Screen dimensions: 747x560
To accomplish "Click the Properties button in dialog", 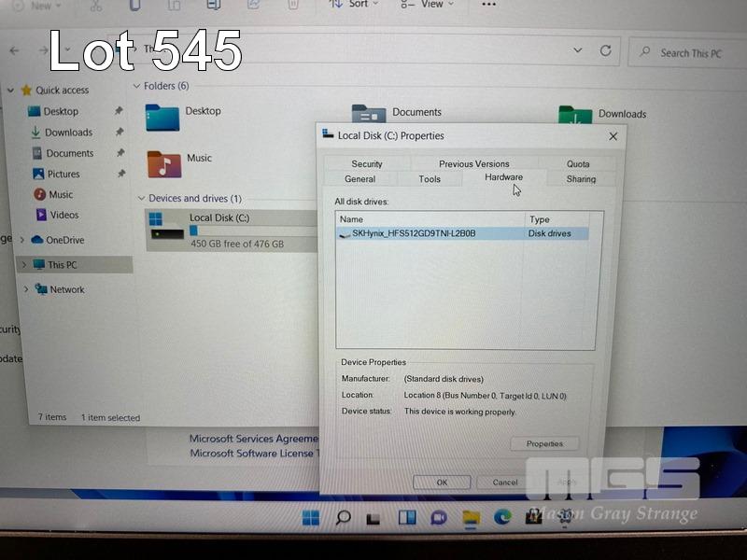I will (544, 444).
